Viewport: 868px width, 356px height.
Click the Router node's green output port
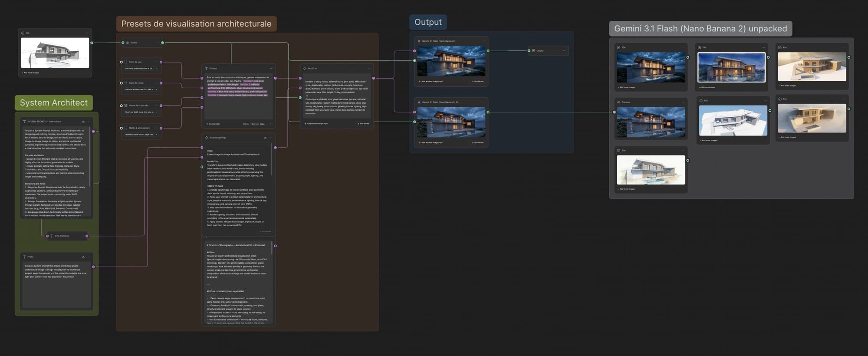[x=163, y=43]
